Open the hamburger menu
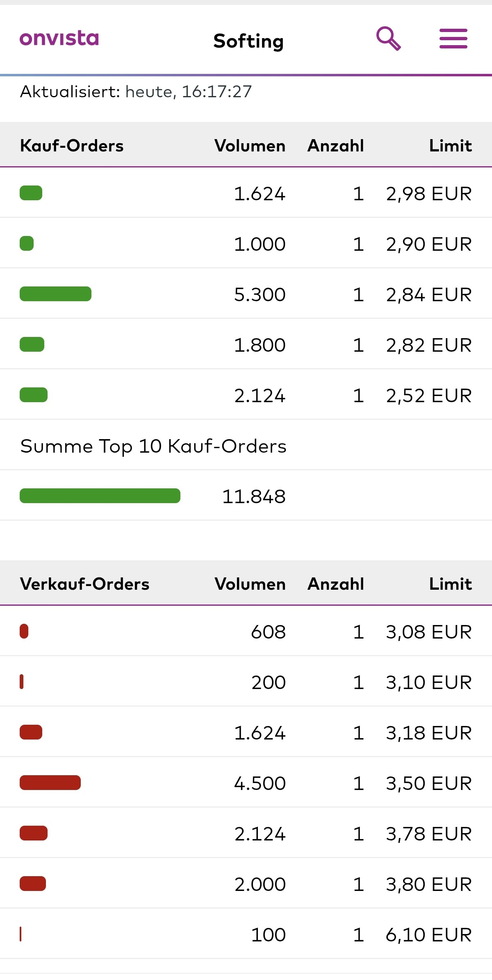Screen dimensions: 492x980 point(453,39)
